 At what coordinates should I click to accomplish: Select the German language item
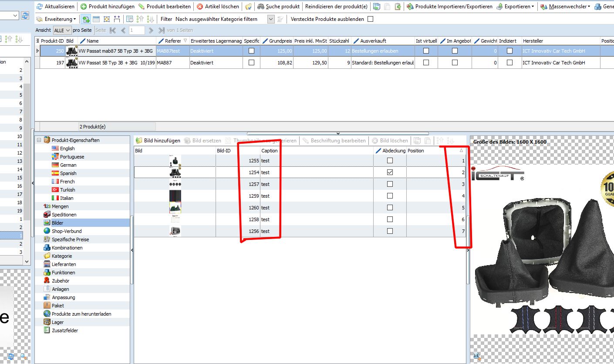point(64,165)
